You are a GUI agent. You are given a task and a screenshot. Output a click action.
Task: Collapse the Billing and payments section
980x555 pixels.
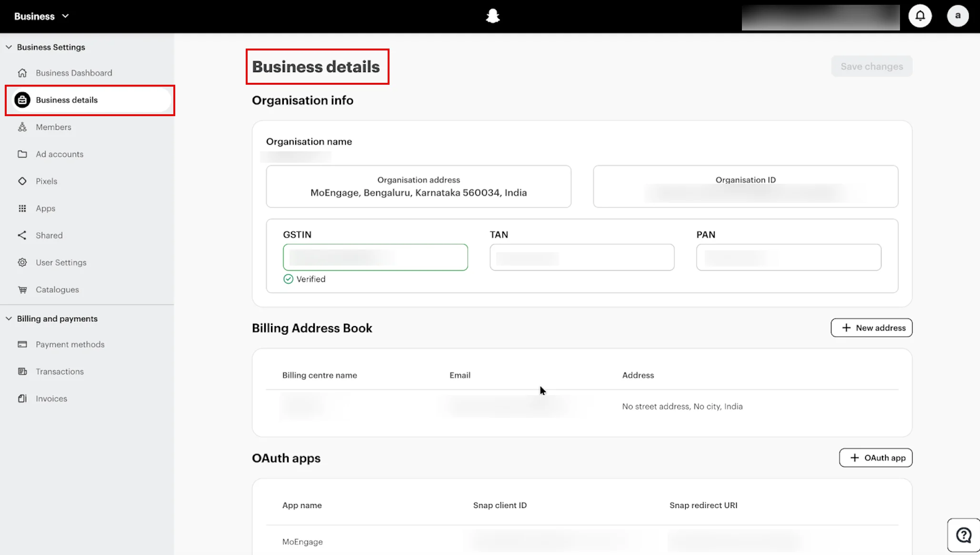coord(9,318)
